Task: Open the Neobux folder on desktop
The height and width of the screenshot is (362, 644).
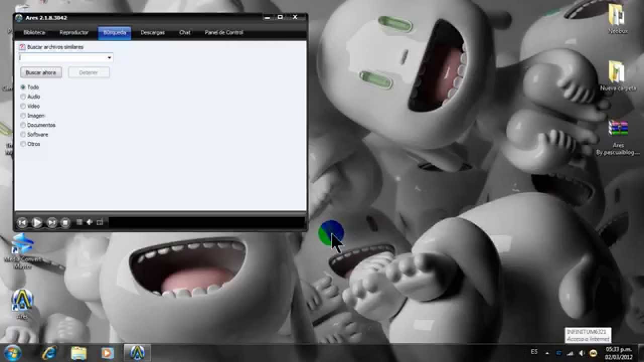Action: tap(618, 20)
